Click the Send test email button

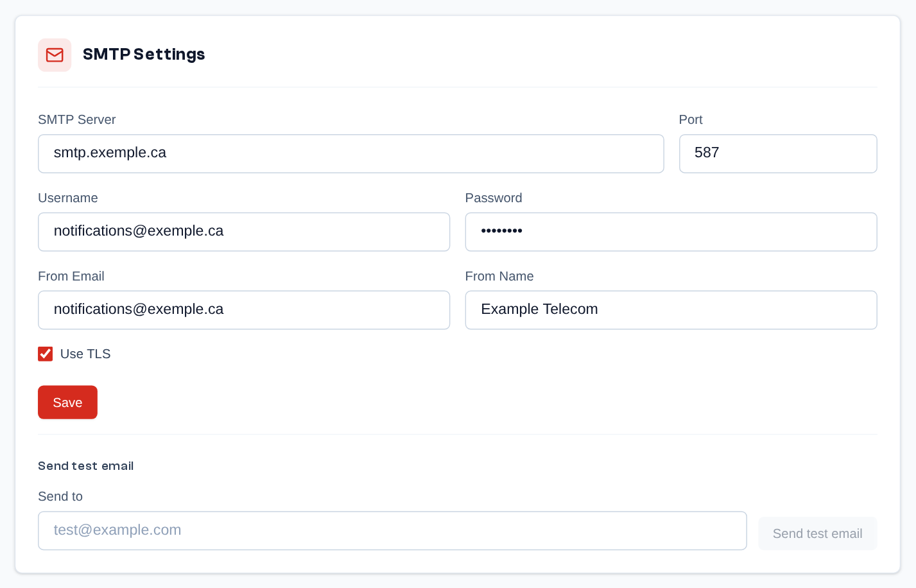point(817,533)
